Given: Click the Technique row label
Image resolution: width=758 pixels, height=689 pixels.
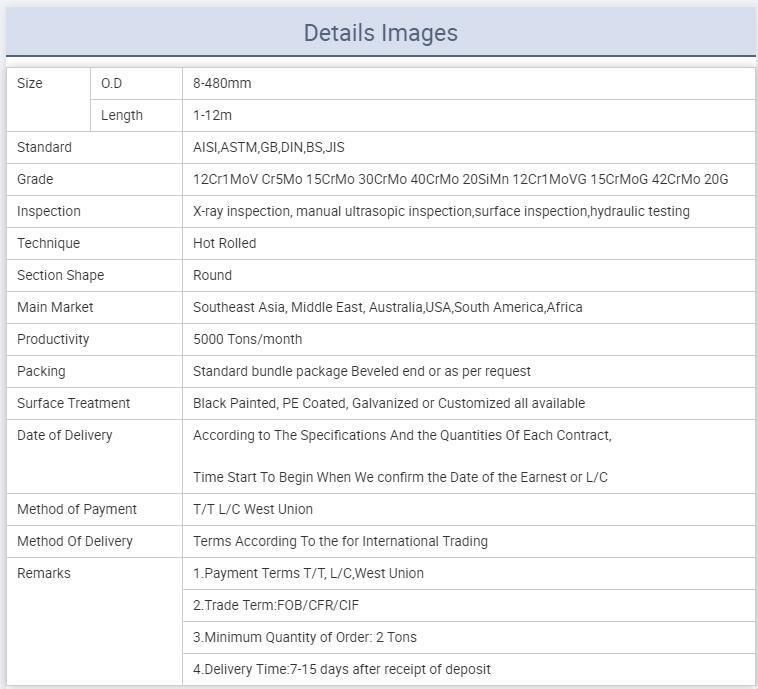Looking at the screenshot, I should pyautogui.click(x=48, y=243).
